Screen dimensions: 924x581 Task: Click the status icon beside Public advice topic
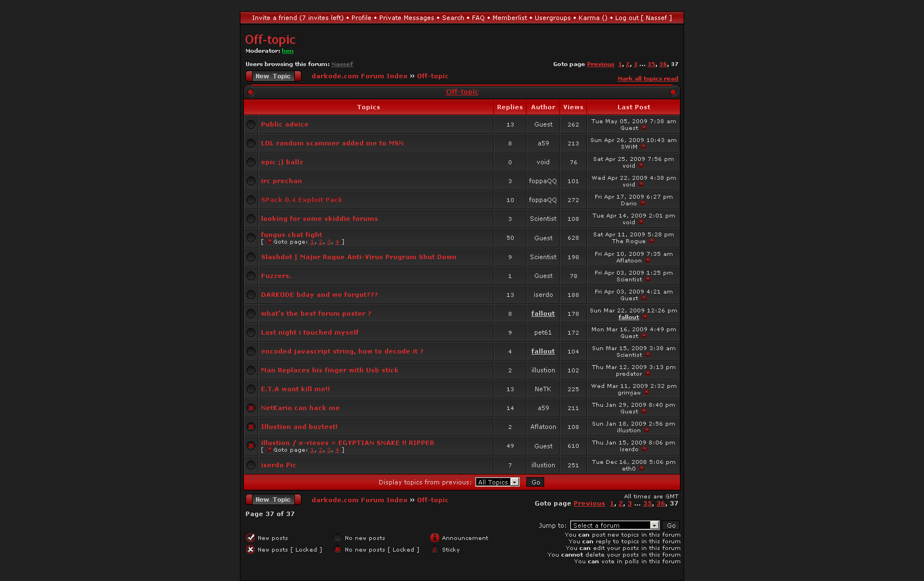251,125
